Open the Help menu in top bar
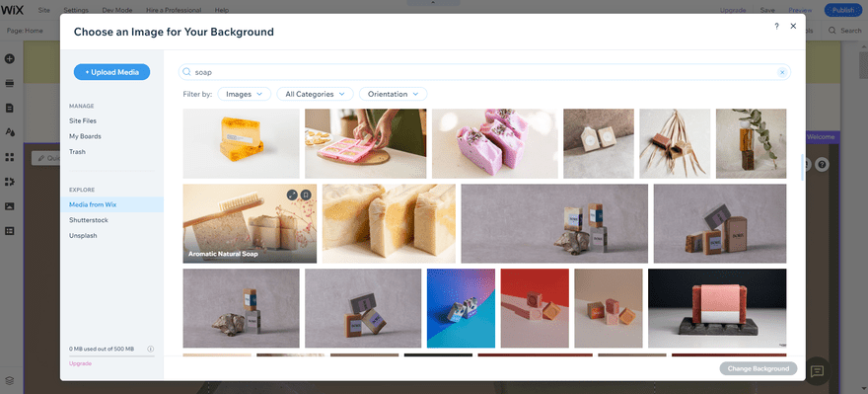The height and width of the screenshot is (394, 868). point(221,10)
